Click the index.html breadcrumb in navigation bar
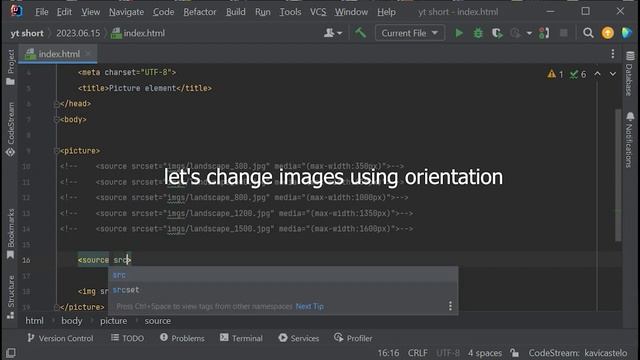The width and height of the screenshot is (640, 360). (x=138, y=33)
